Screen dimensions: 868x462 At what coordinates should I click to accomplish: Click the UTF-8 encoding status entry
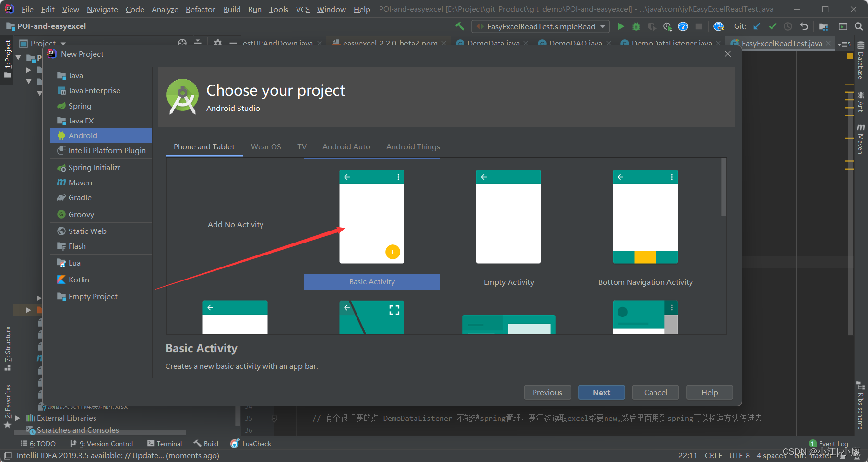[739, 455]
